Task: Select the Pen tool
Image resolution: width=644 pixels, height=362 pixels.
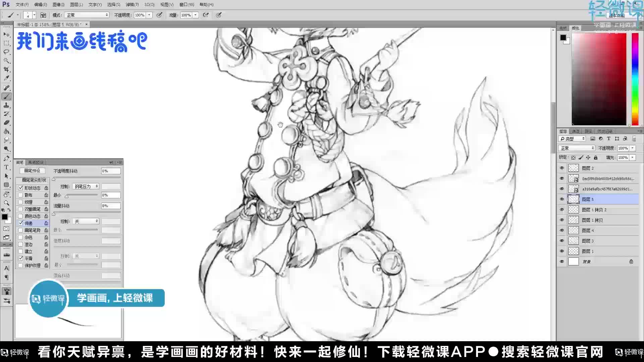Action: pos(6,158)
